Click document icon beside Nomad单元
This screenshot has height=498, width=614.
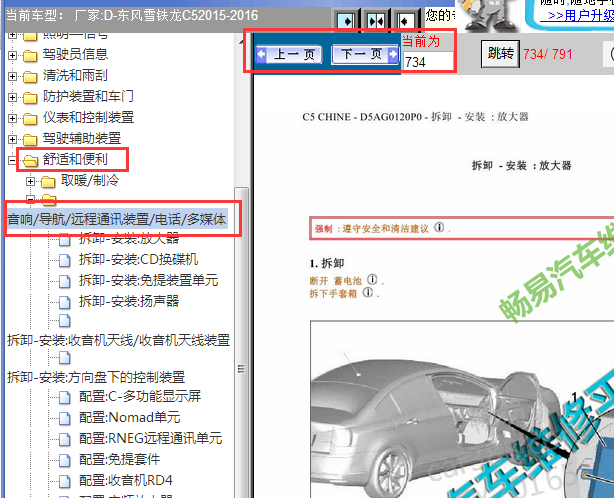point(65,419)
